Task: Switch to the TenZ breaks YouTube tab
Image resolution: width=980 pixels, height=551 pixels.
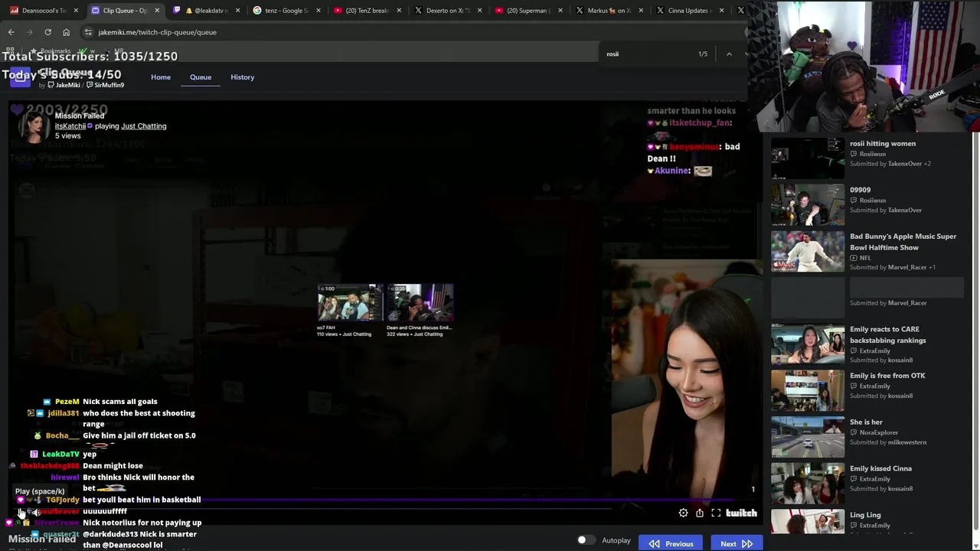Action: pyautogui.click(x=367, y=11)
